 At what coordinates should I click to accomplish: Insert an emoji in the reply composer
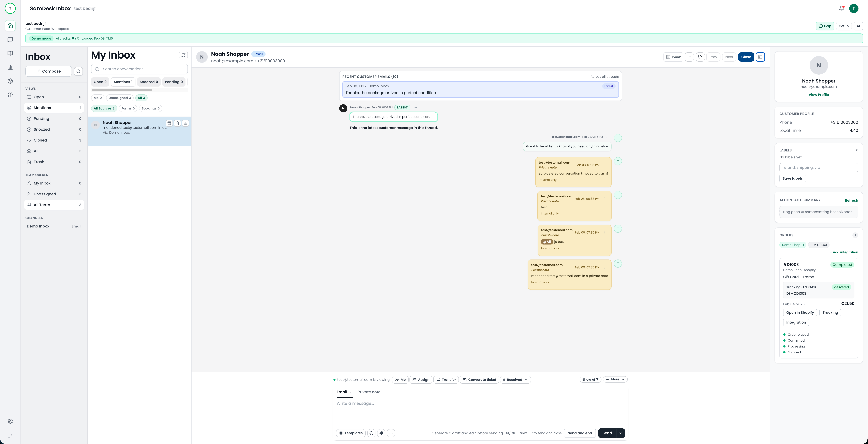pyautogui.click(x=371, y=433)
